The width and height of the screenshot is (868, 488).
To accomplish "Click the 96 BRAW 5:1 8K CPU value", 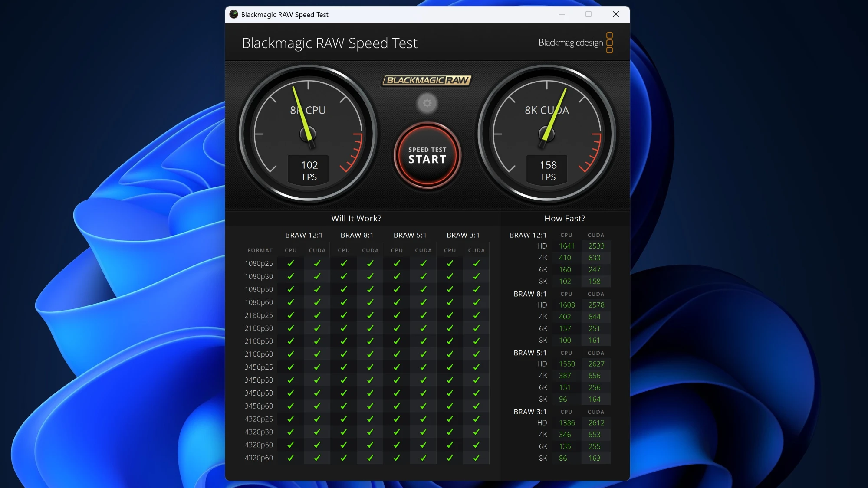I will pos(562,399).
